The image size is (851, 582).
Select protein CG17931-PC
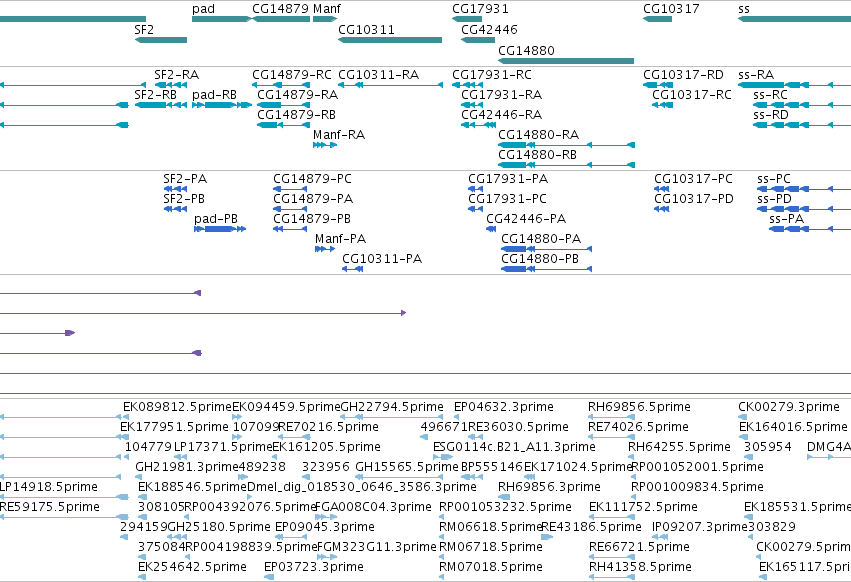507,199
